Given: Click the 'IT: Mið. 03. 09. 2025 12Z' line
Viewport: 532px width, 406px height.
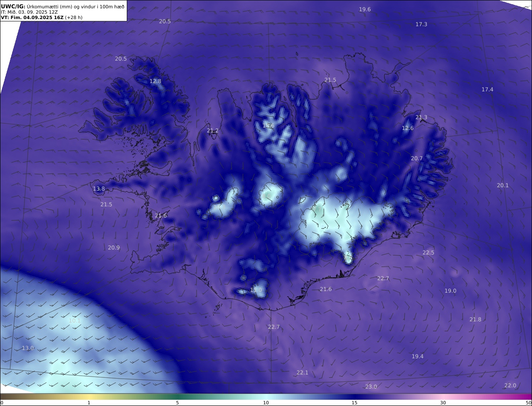Looking at the screenshot, I should tap(29, 12).
